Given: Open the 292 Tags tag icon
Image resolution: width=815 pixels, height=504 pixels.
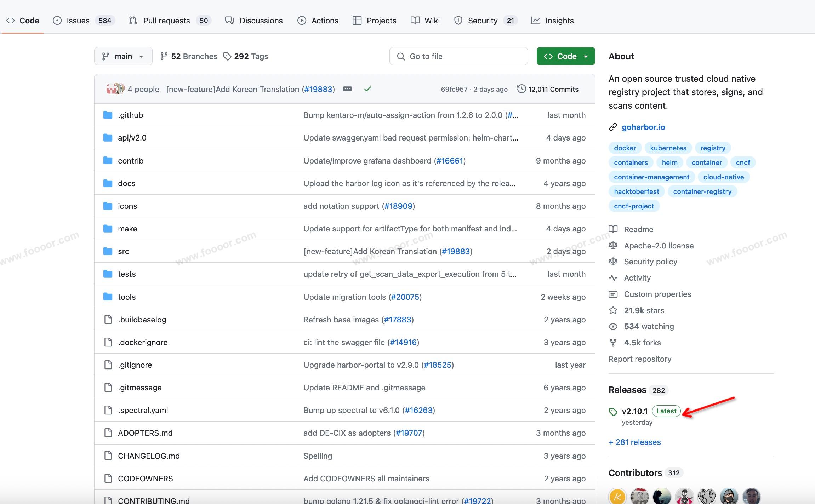Looking at the screenshot, I should (x=227, y=56).
